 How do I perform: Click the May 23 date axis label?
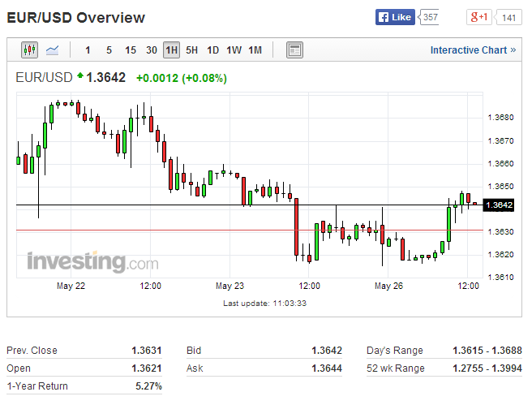(x=230, y=286)
